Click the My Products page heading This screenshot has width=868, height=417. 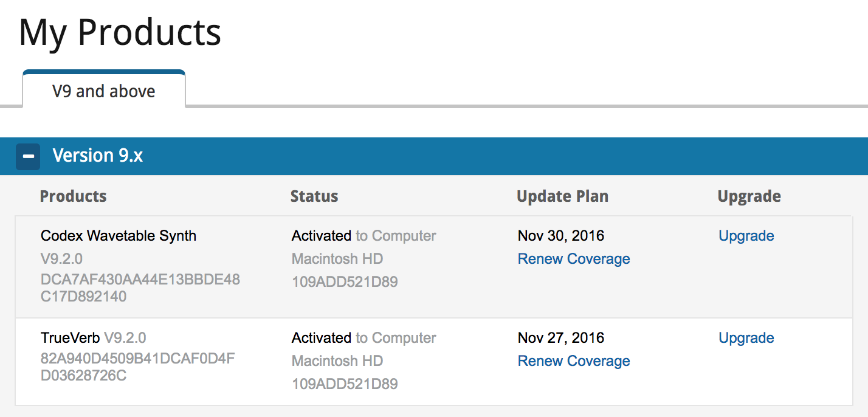coord(120,33)
